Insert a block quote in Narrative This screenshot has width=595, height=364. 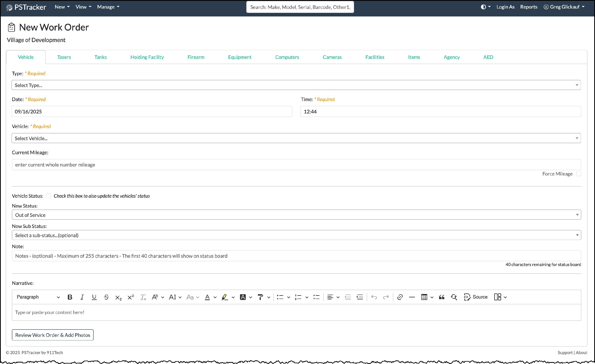[442, 297]
